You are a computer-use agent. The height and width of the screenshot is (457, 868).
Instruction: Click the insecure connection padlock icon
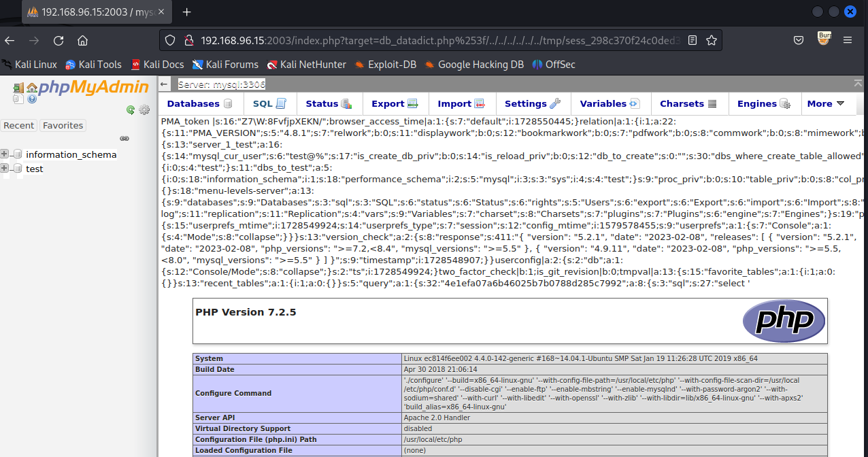[x=189, y=40]
